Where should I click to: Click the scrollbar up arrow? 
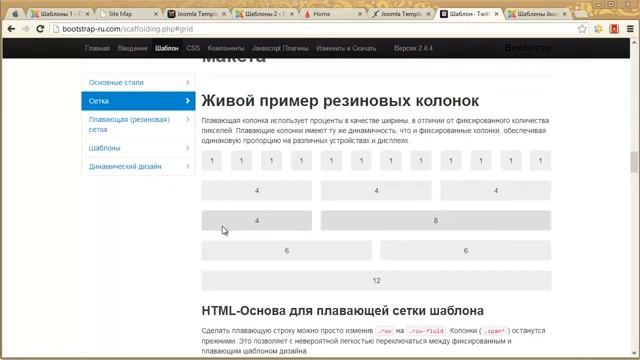(x=633, y=42)
